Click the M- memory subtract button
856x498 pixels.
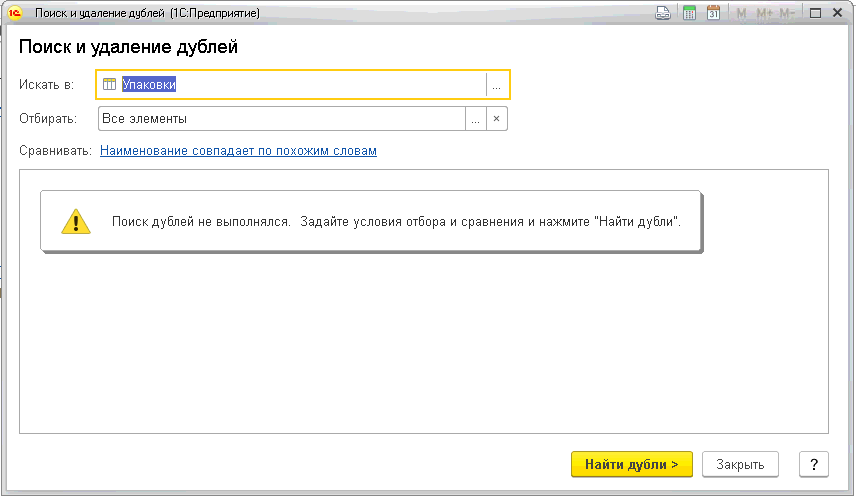(787, 13)
